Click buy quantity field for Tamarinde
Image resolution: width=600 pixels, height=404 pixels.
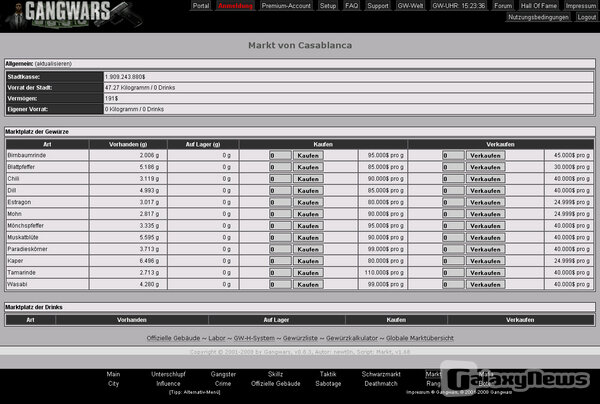pyautogui.click(x=280, y=273)
